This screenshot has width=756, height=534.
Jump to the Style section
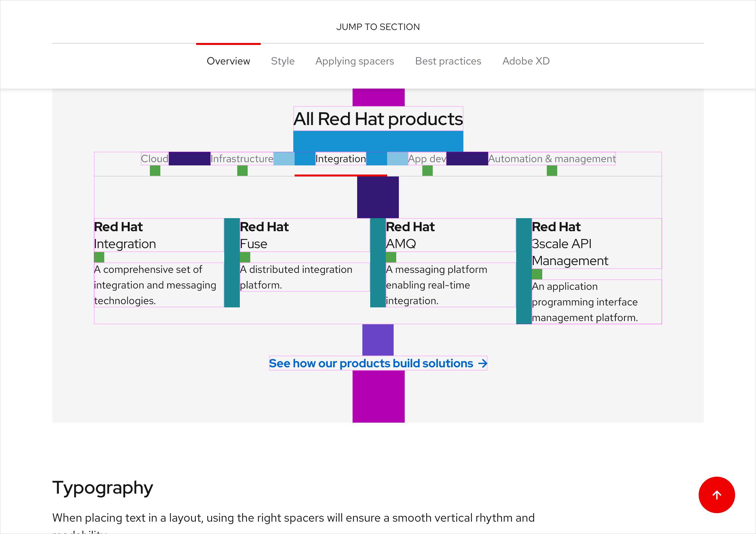click(x=283, y=61)
